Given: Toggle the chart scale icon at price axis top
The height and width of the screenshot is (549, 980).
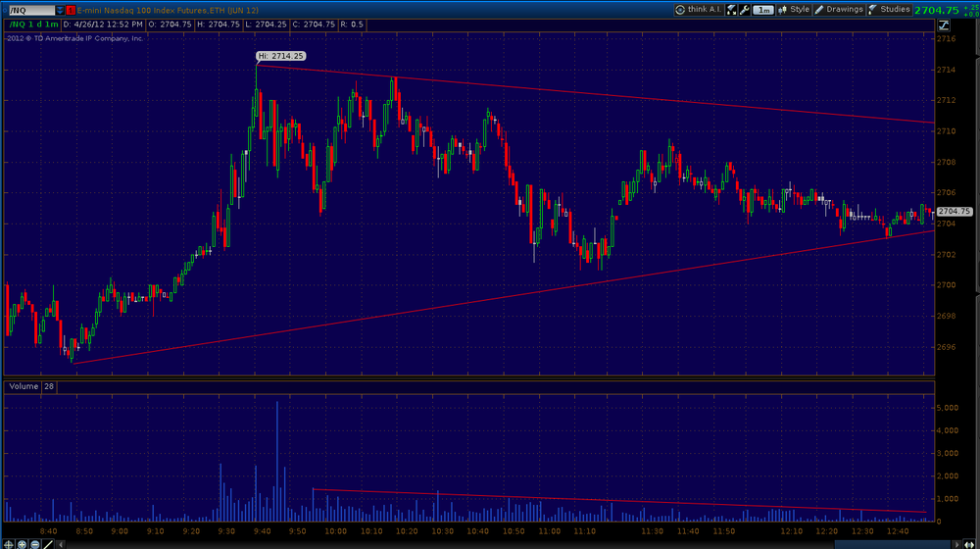Looking at the screenshot, I should tap(944, 25).
